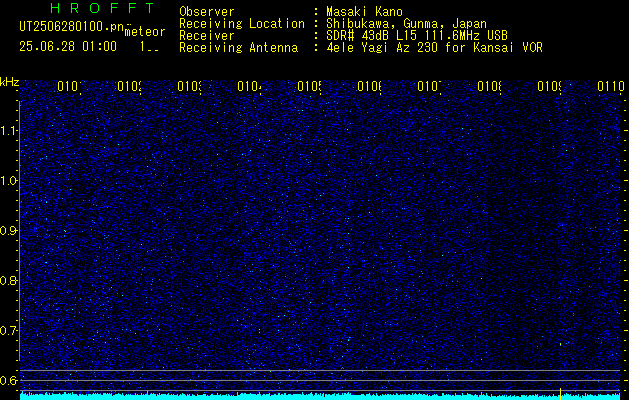Click the 0110 time marker
Screen dimensions: 629x400
pyautogui.click(x=611, y=86)
